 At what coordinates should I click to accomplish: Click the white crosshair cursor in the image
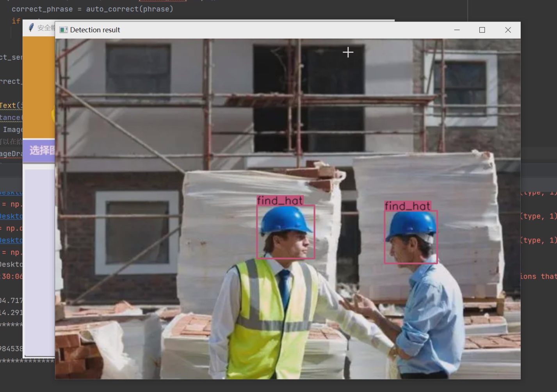pyautogui.click(x=348, y=52)
